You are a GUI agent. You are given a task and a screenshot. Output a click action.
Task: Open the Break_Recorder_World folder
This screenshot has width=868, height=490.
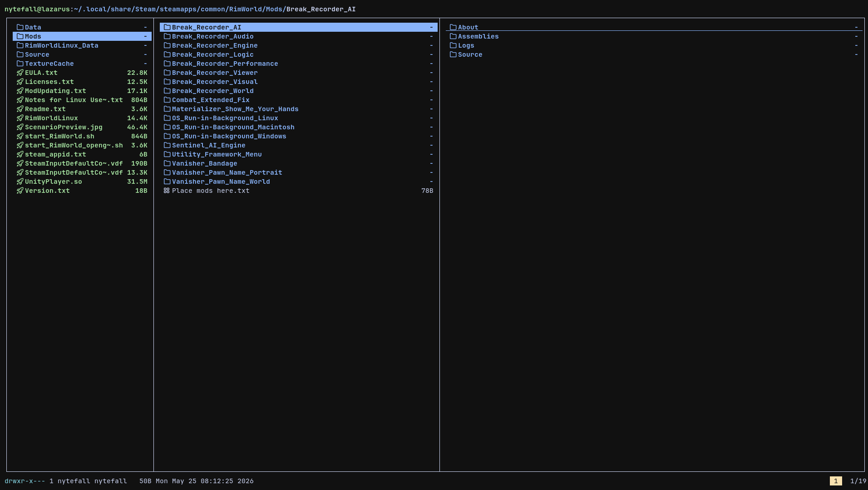click(x=299, y=91)
